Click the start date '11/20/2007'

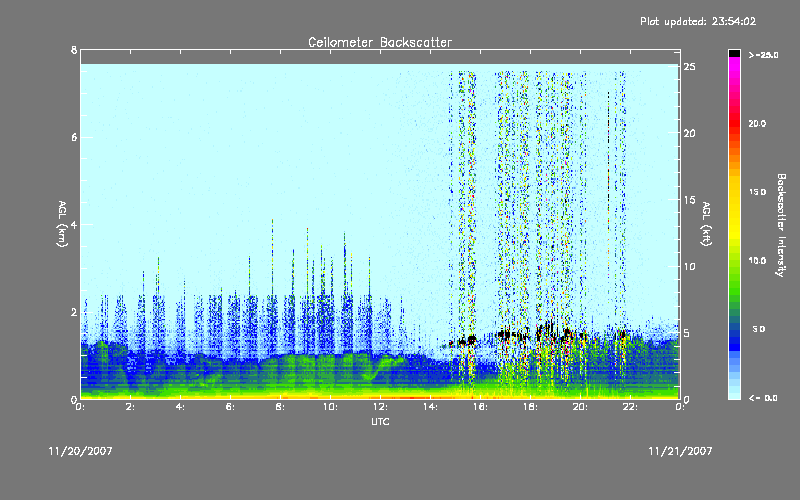(x=80, y=451)
